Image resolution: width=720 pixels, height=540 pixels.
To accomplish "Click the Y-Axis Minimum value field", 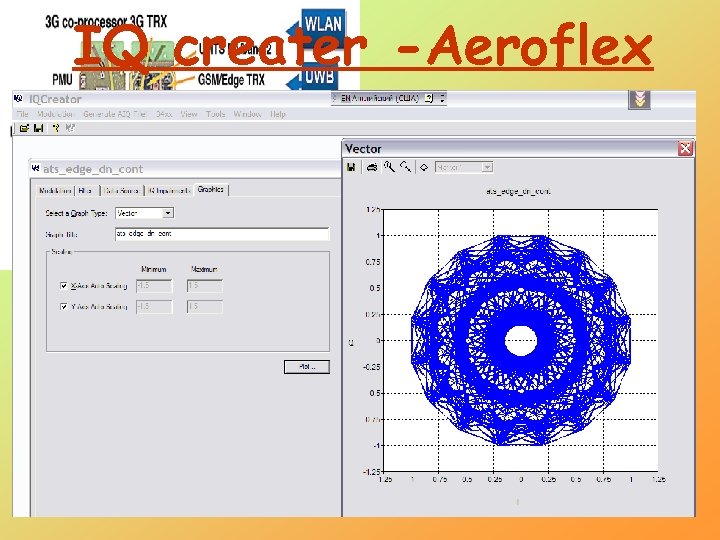I will coord(154,306).
